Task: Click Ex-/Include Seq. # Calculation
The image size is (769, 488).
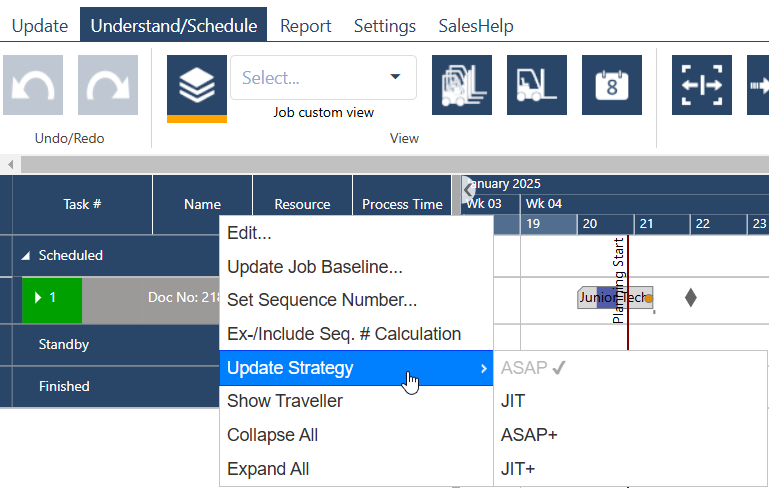Action: pos(356,334)
